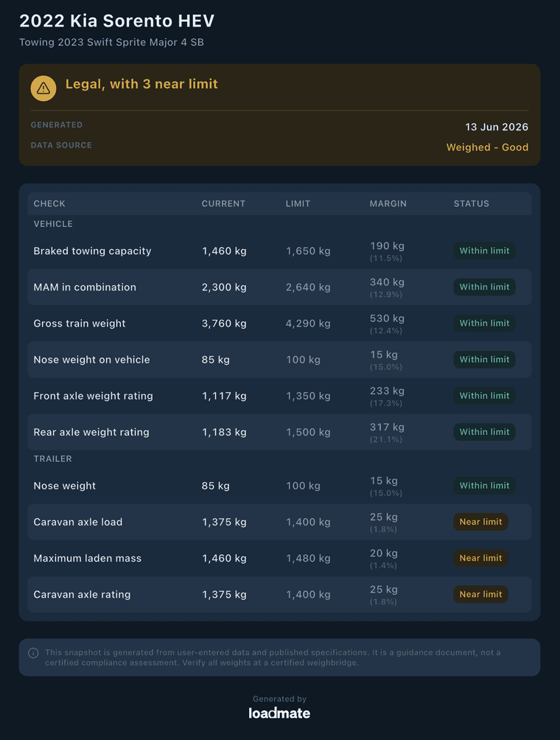Screen dimensions: 560x740
Task: Click the info icon beside the disclaimer
Action: pos(33,653)
